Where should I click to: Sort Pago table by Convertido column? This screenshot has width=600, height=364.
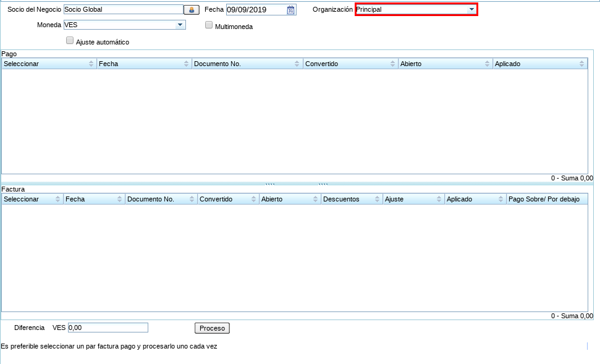pyautogui.click(x=350, y=64)
